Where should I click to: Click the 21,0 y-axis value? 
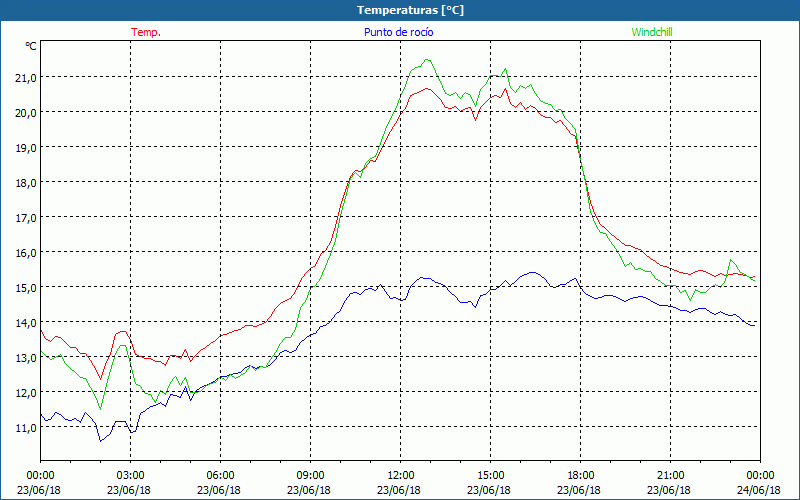(27, 78)
